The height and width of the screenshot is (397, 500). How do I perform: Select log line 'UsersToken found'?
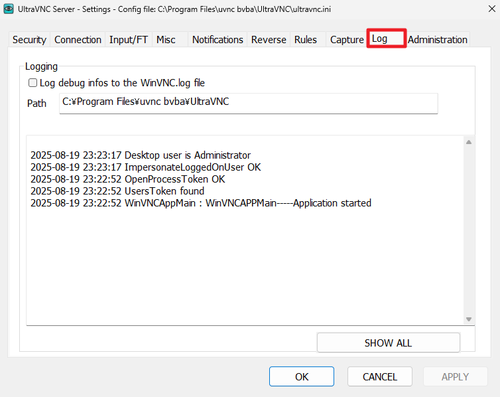click(x=117, y=191)
